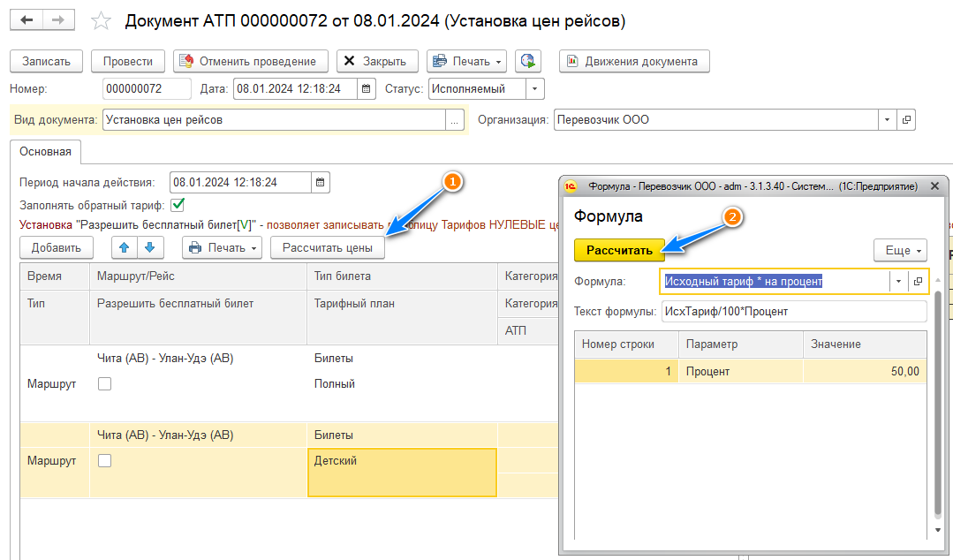Viewport: 953px width, 560px height.
Task: Open the Печать menu in the top toolbar
Action: tap(466, 61)
